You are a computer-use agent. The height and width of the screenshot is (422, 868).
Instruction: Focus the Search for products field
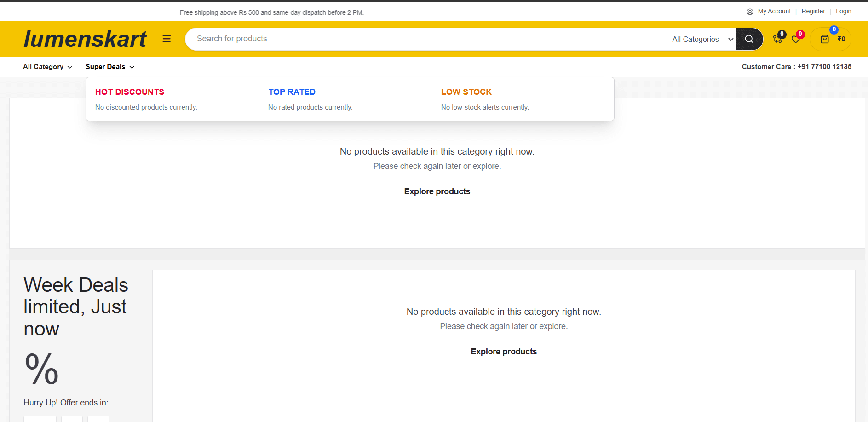(x=424, y=39)
